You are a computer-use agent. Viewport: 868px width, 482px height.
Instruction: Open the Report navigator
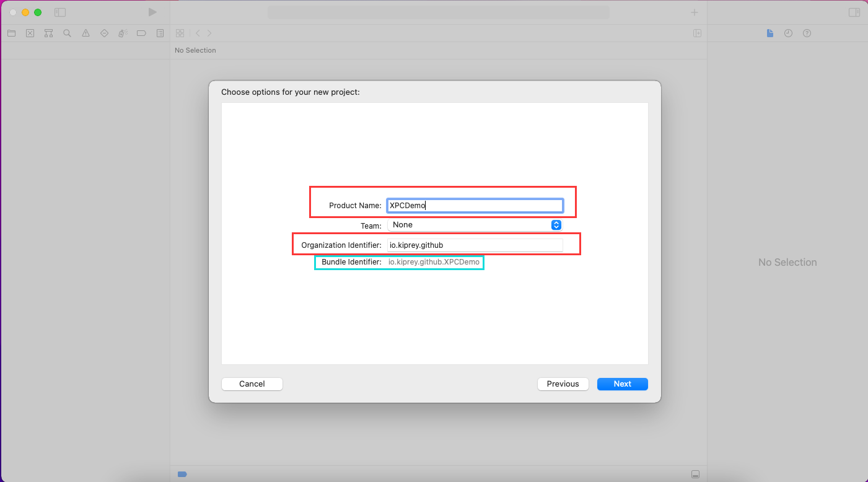click(x=160, y=33)
